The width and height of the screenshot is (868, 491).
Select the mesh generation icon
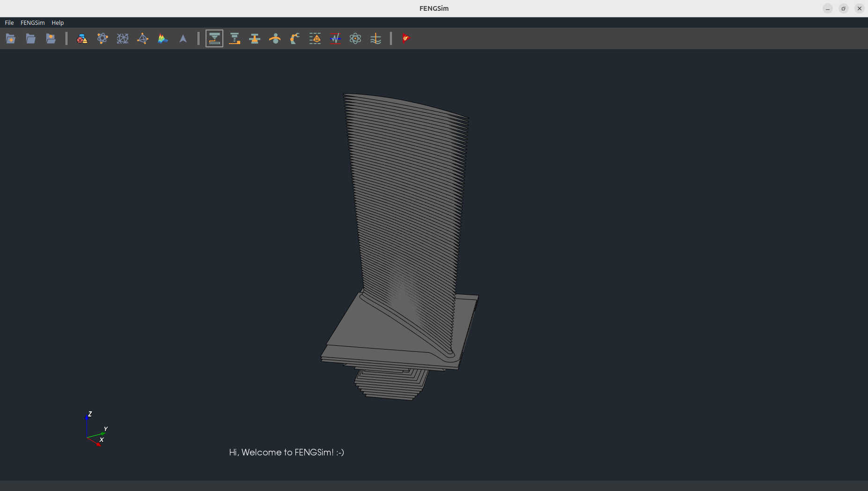pos(123,38)
